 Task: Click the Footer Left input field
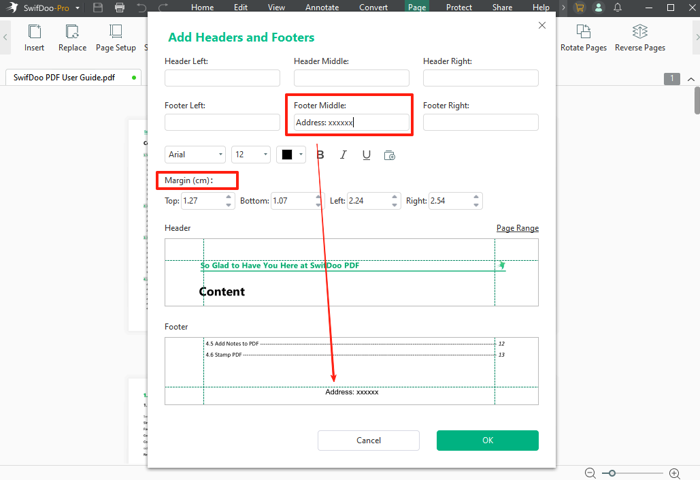click(222, 122)
